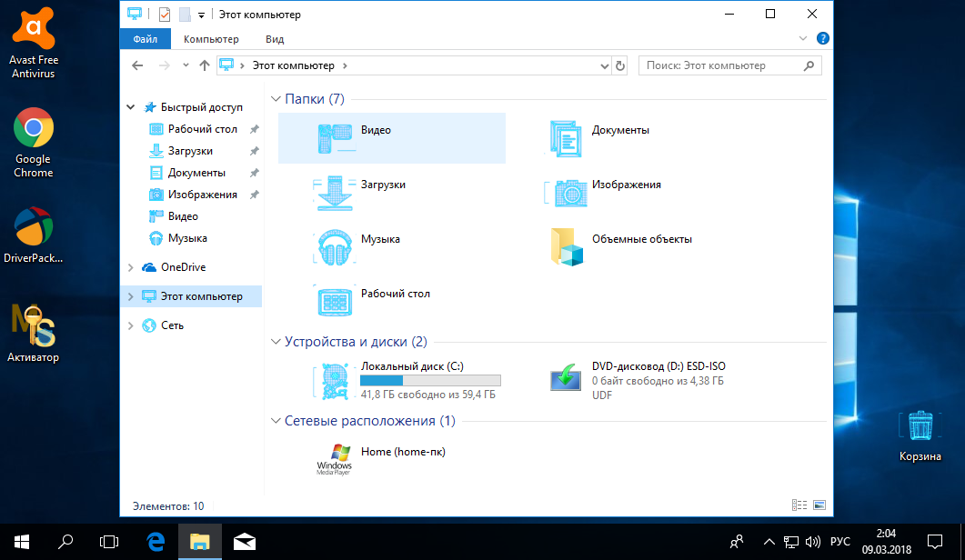Image resolution: width=965 pixels, height=560 pixels.
Task: Open Windows search from the taskbar
Action: pos(65,542)
